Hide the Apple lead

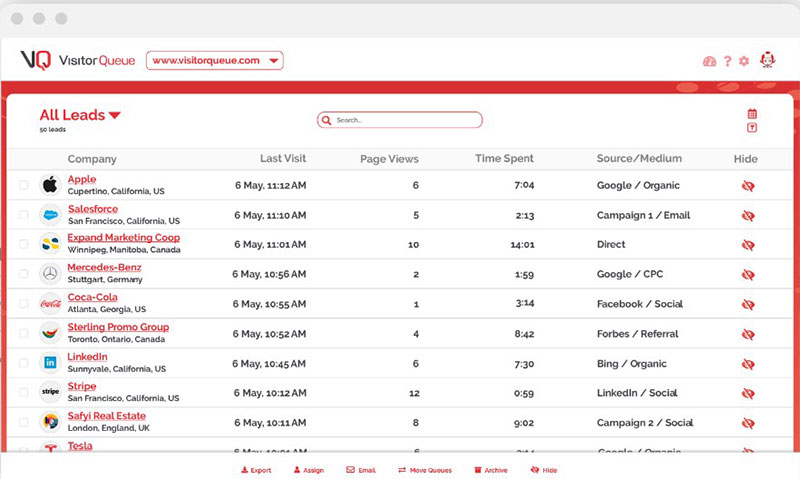coord(748,186)
